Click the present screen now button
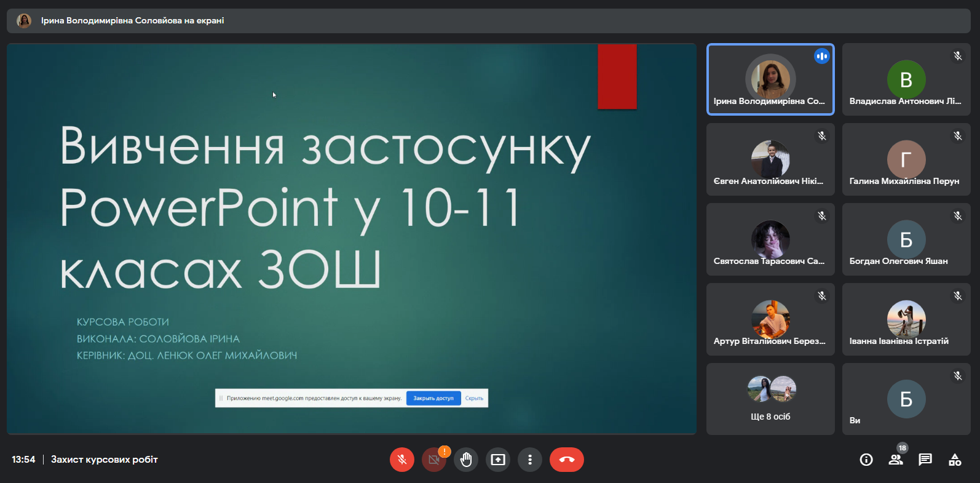This screenshot has width=980, height=483. 498,460
